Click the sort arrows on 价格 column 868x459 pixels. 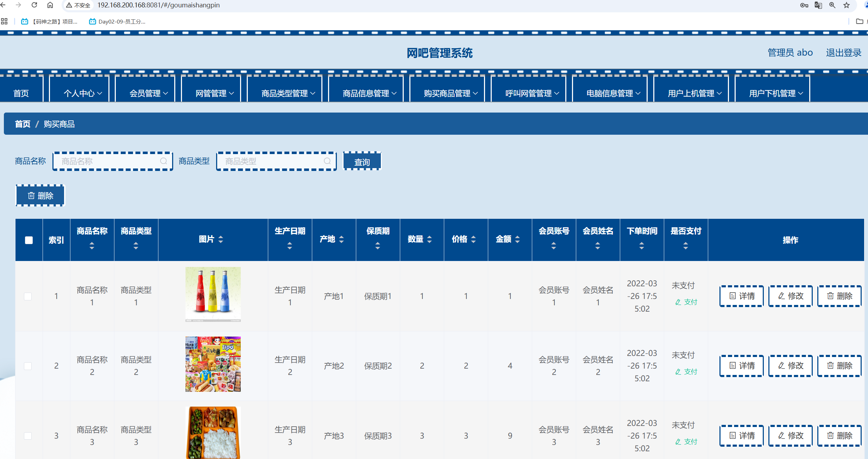pyautogui.click(x=474, y=240)
